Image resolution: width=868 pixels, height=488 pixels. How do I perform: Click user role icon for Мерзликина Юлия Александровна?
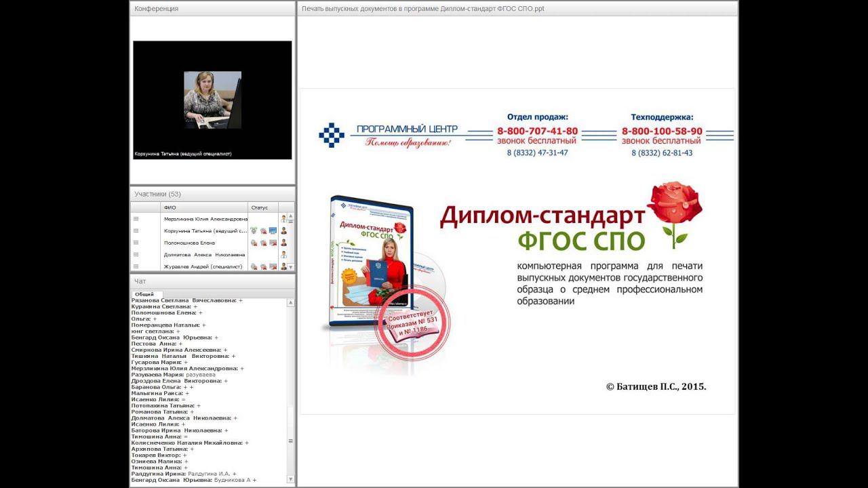(x=283, y=218)
